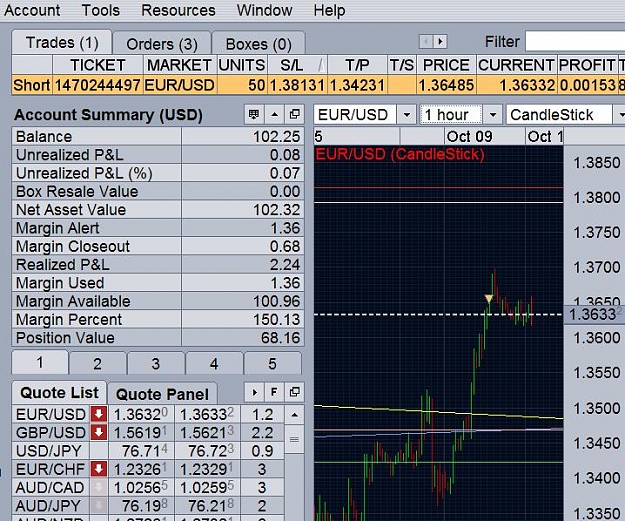Open the Account menu

pyautogui.click(x=32, y=10)
